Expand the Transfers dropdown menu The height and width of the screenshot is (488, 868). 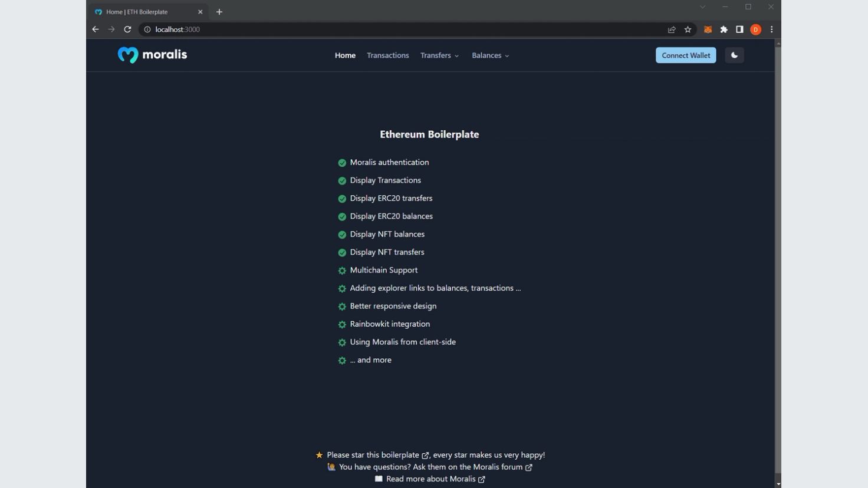point(439,55)
